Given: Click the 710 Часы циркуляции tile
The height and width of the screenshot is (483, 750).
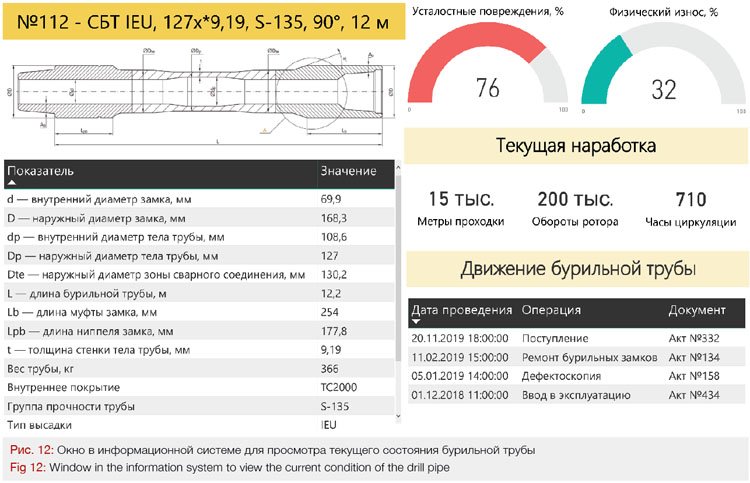Looking at the screenshot, I should pos(690,209).
